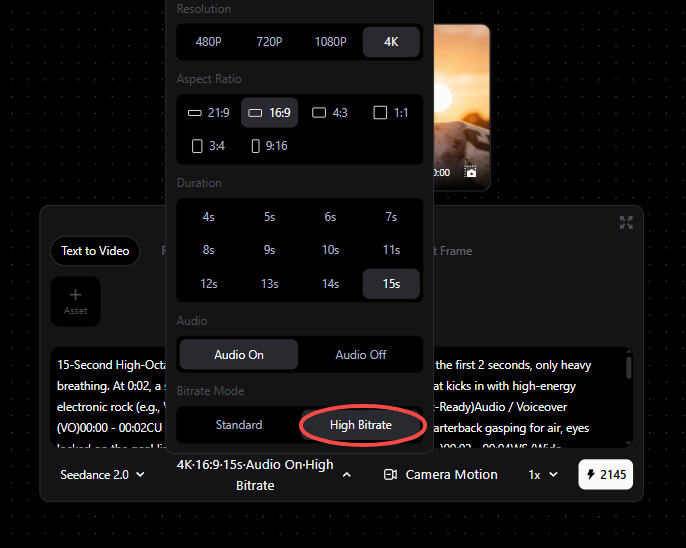Open Camera Motion options
This screenshot has height=548, width=686.
(441, 475)
